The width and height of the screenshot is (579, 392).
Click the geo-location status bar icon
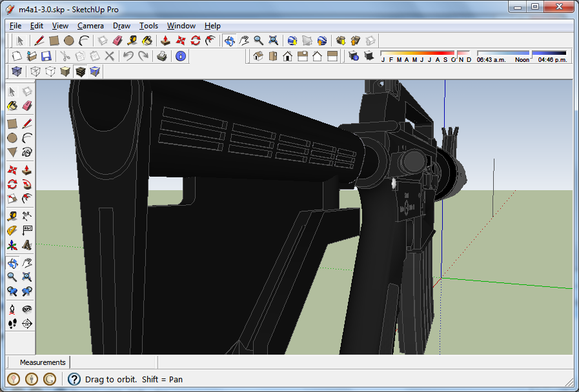(14, 379)
